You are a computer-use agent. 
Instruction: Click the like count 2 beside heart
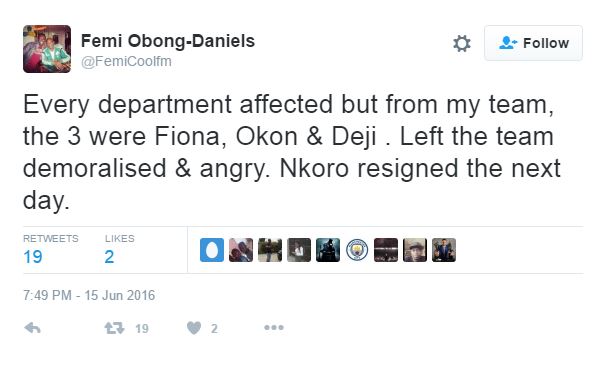214,329
